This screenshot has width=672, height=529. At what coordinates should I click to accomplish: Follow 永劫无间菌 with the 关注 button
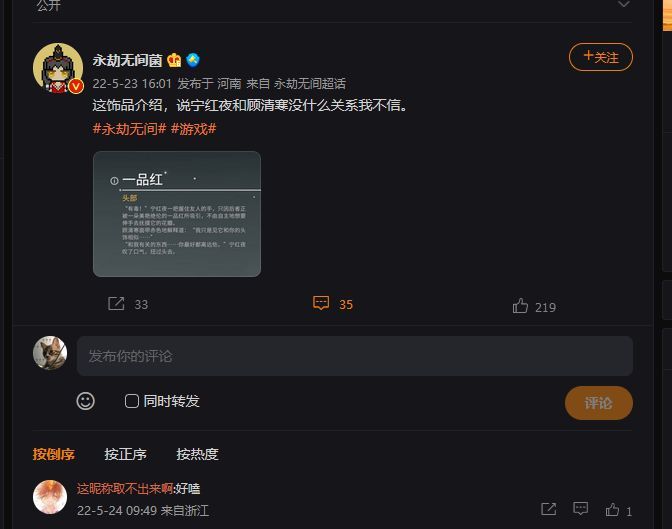click(x=600, y=57)
